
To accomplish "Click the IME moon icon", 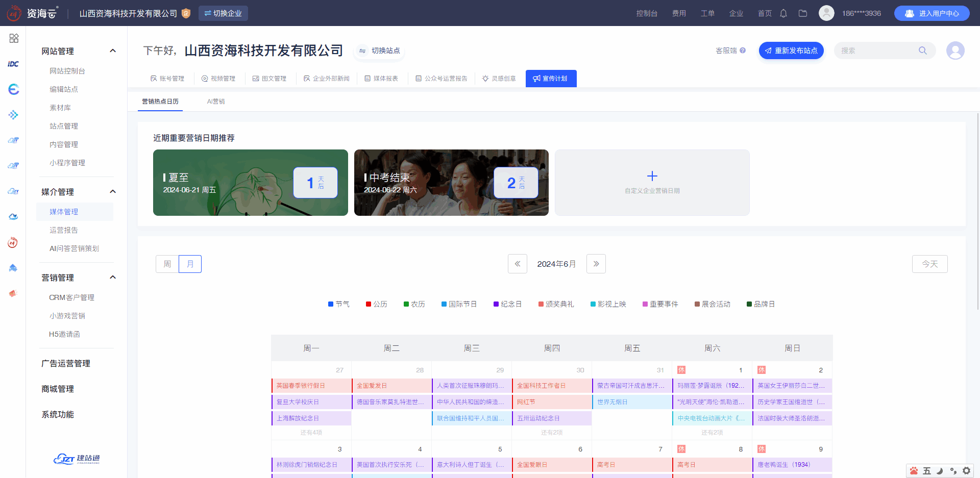I will [940, 471].
